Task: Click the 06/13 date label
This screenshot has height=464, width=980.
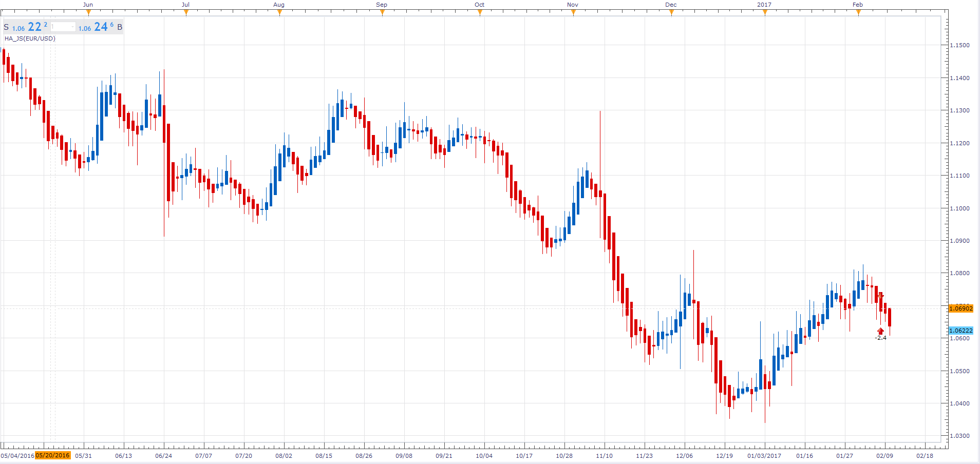Action: click(124, 456)
